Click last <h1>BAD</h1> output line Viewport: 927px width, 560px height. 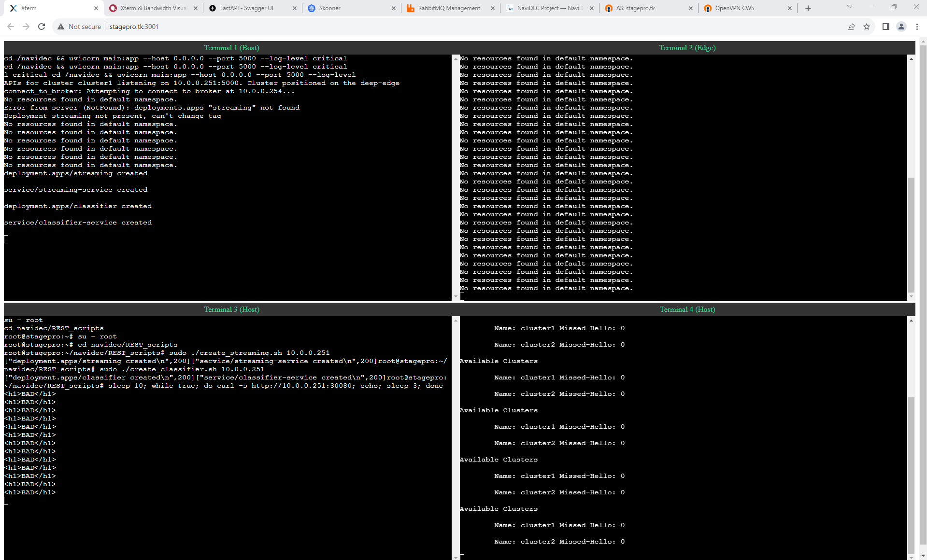[30, 492]
